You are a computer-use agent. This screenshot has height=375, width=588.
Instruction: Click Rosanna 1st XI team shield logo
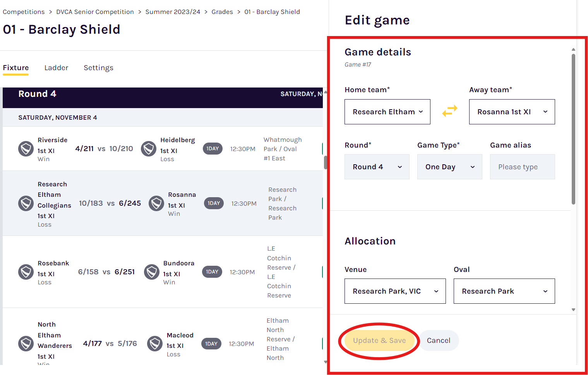click(156, 203)
